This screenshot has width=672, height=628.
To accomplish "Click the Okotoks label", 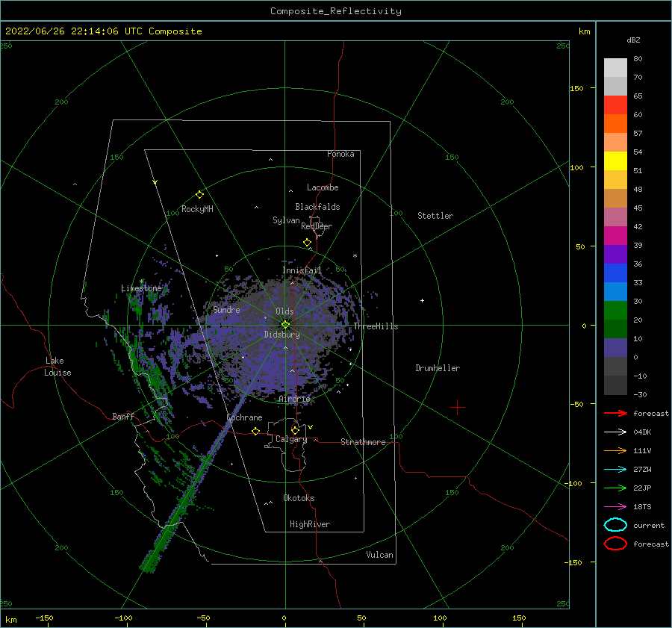I will [x=299, y=498].
